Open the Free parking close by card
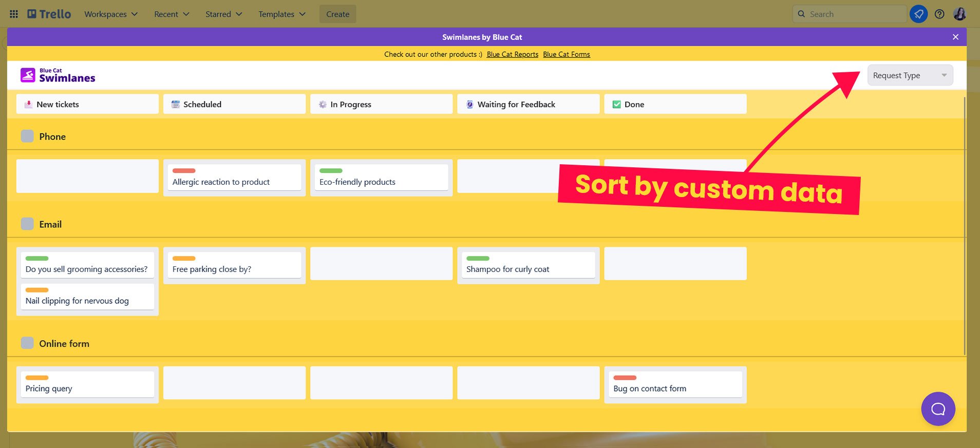 tap(234, 265)
